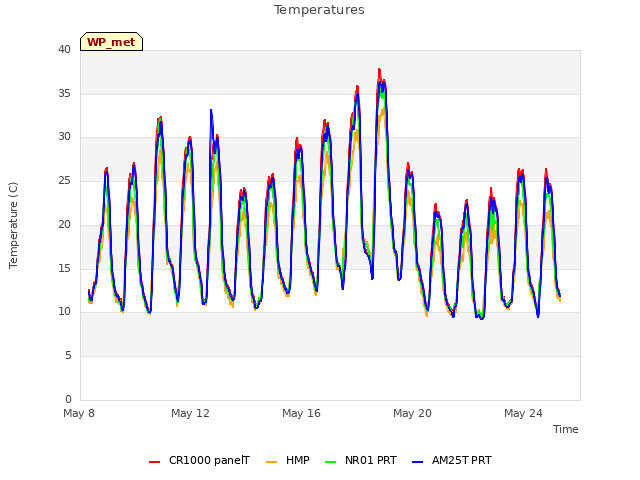The width and height of the screenshot is (640, 480).
Task: Toggle the CR1000 panelT legend entry
Action: [x=199, y=460]
